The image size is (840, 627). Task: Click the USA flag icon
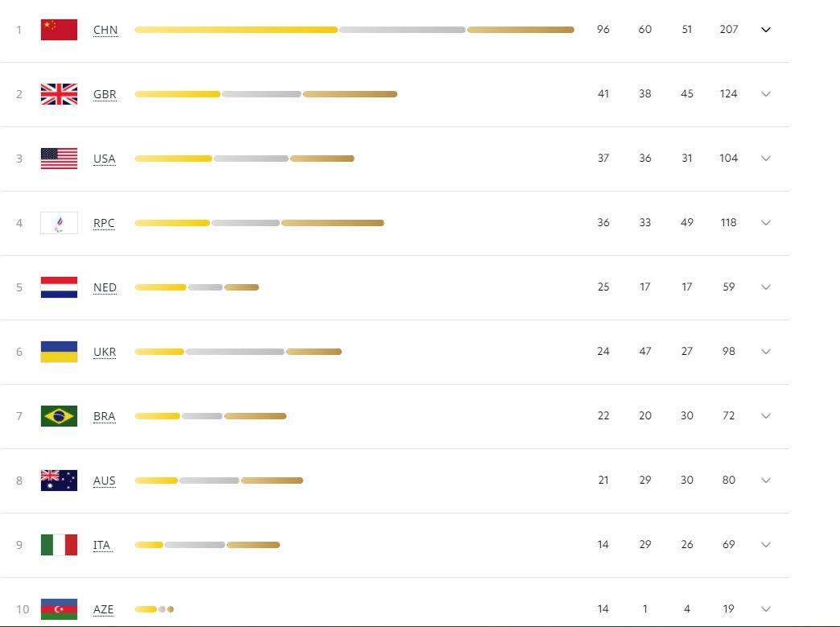point(59,159)
